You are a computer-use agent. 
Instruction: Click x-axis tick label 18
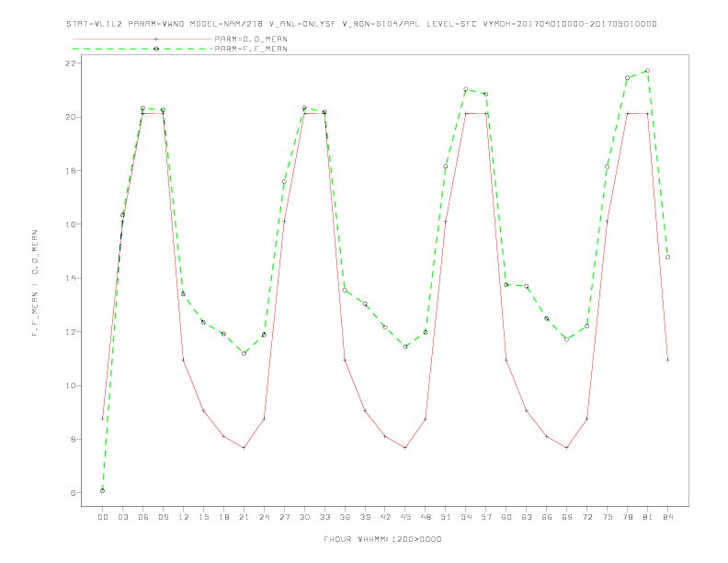coord(223,517)
